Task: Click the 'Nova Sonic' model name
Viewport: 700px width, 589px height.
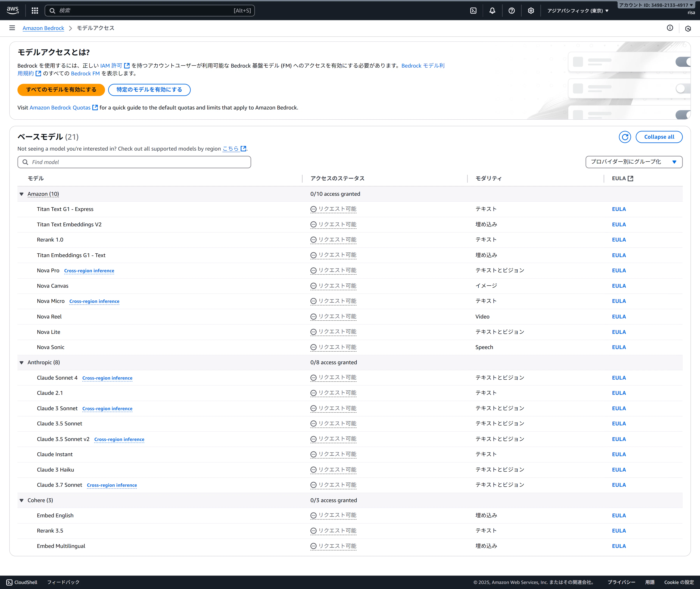Action: pos(51,347)
